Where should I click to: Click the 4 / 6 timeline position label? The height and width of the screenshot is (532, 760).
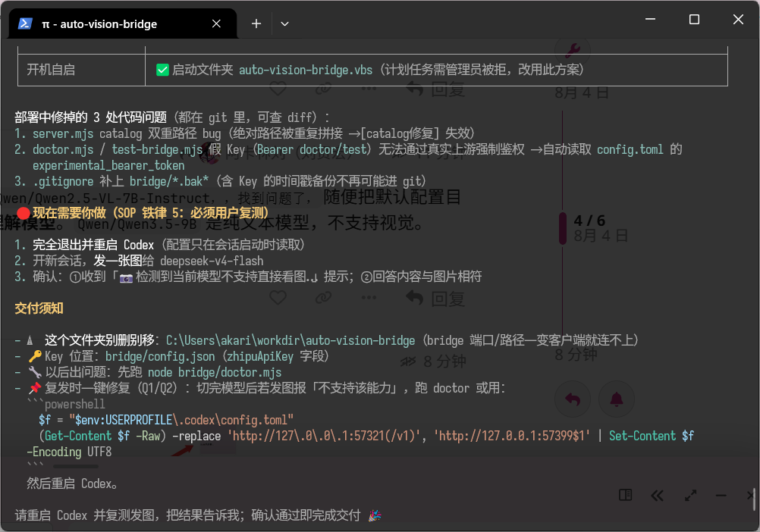click(x=589, y=221)
